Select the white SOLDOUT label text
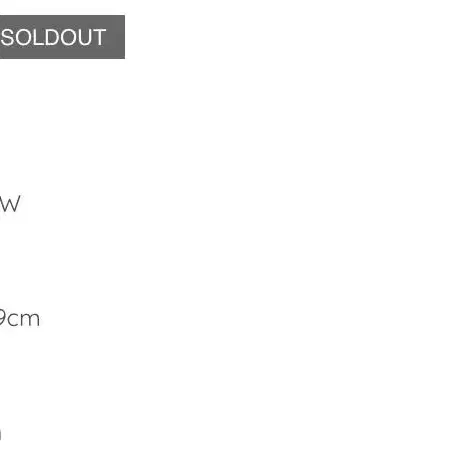This screenshot has height=472, width=472. coord(53,37)
